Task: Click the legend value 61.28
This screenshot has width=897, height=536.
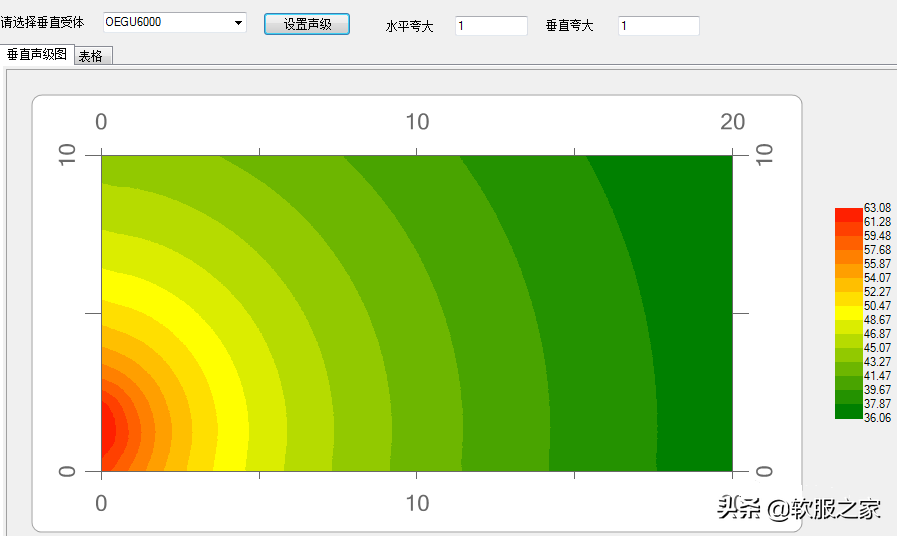Action: click(878, 222)
